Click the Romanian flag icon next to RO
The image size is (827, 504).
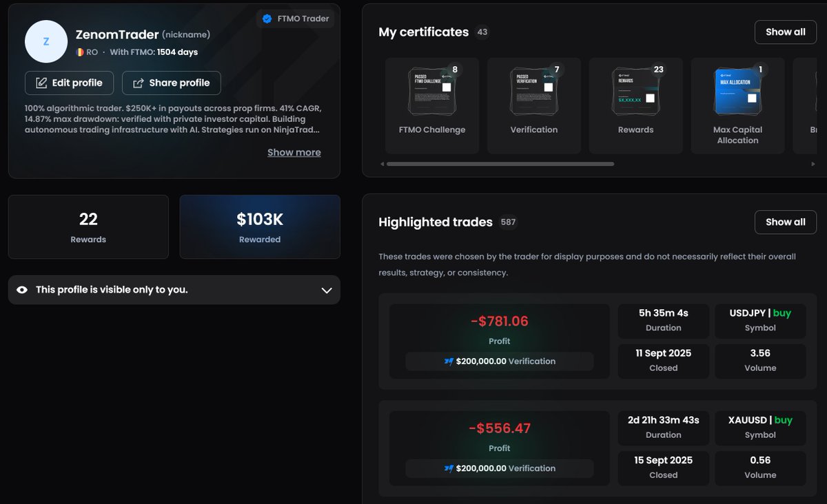coord(80,52)
